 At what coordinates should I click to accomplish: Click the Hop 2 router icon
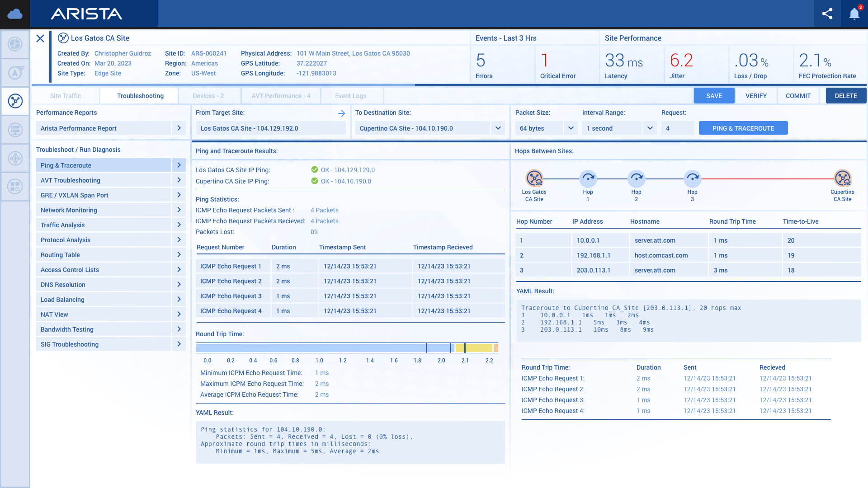(x=636, y=178)
